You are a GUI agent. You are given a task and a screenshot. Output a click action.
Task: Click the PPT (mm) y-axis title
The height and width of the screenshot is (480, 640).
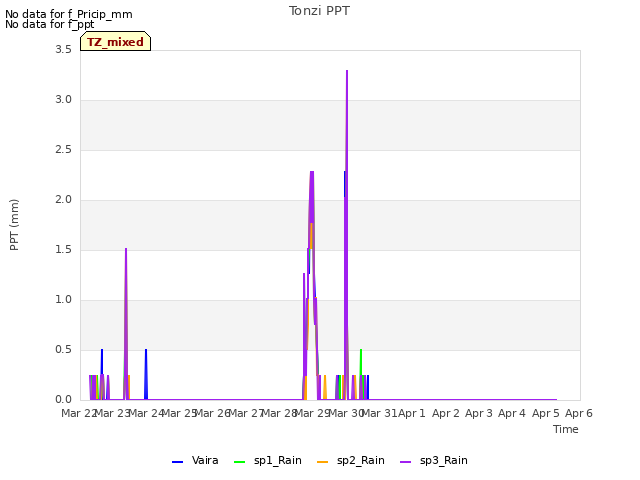[14, 225]
